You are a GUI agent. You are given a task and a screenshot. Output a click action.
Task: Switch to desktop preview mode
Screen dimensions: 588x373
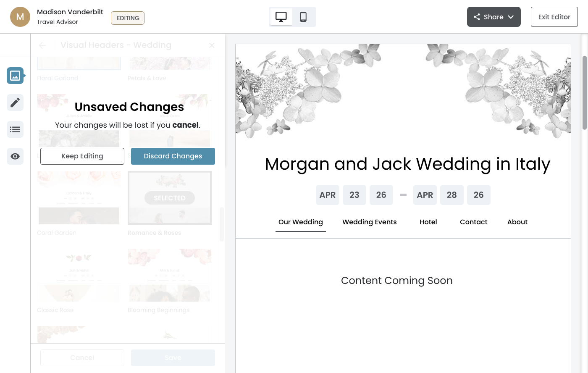pyautogui.click(x=281, y=17)
